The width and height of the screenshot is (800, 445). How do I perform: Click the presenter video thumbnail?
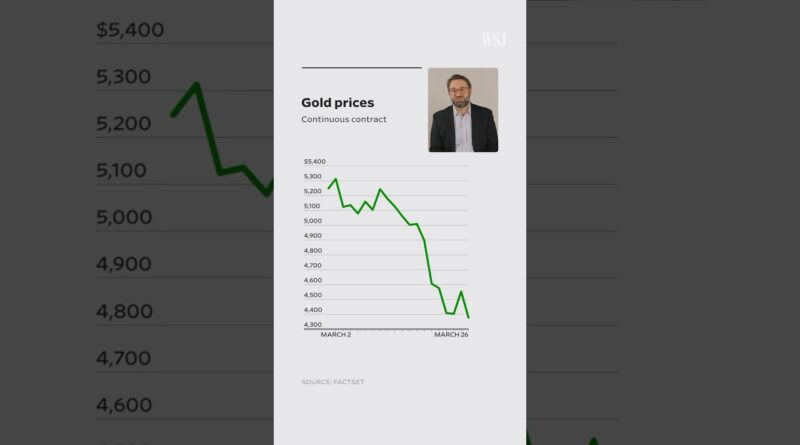click(x=463, y=110)
